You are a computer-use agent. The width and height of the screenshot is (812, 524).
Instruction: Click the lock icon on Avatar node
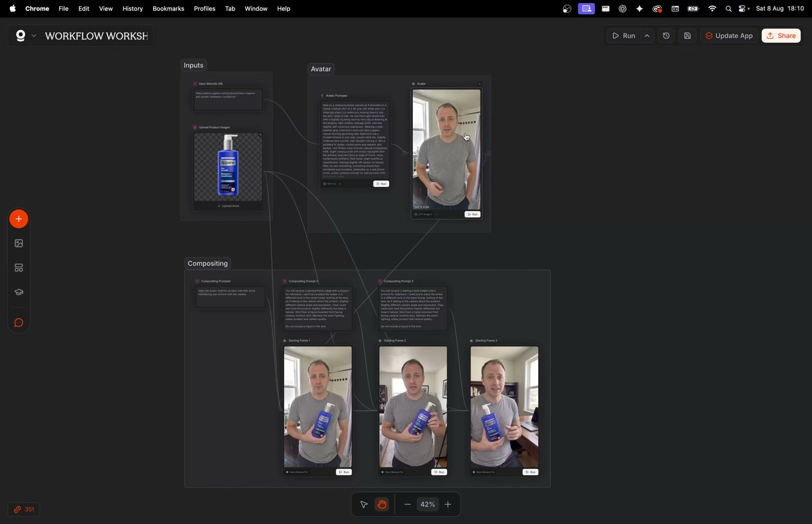coord(480,84)
